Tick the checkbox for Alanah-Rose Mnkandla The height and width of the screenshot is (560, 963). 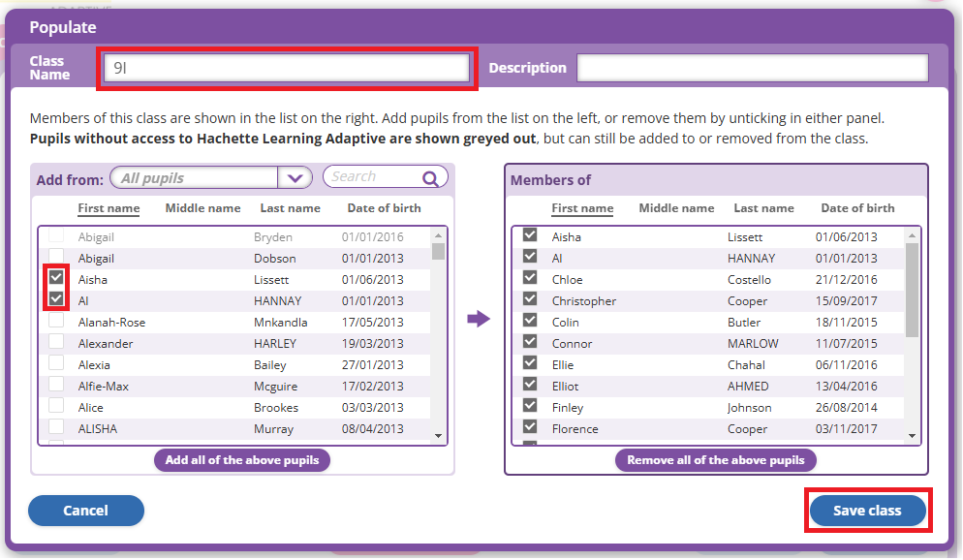pyautogui.click(x=56, y=321)
